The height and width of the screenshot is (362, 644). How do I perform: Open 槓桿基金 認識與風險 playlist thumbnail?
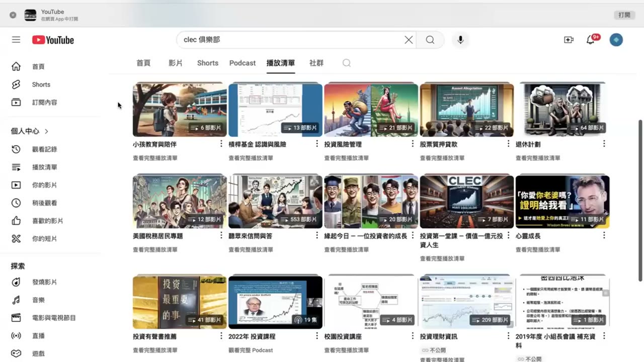click(x=275, y=110)
